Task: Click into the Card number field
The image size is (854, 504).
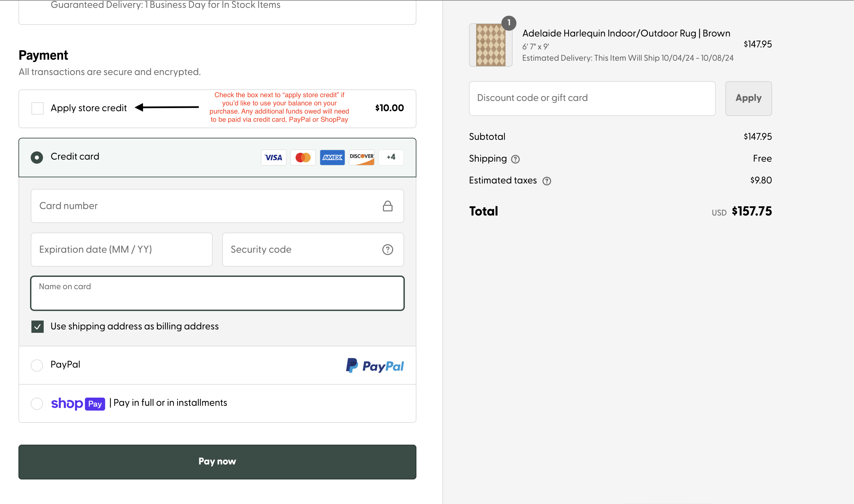Action: click(x=205, y=206)
